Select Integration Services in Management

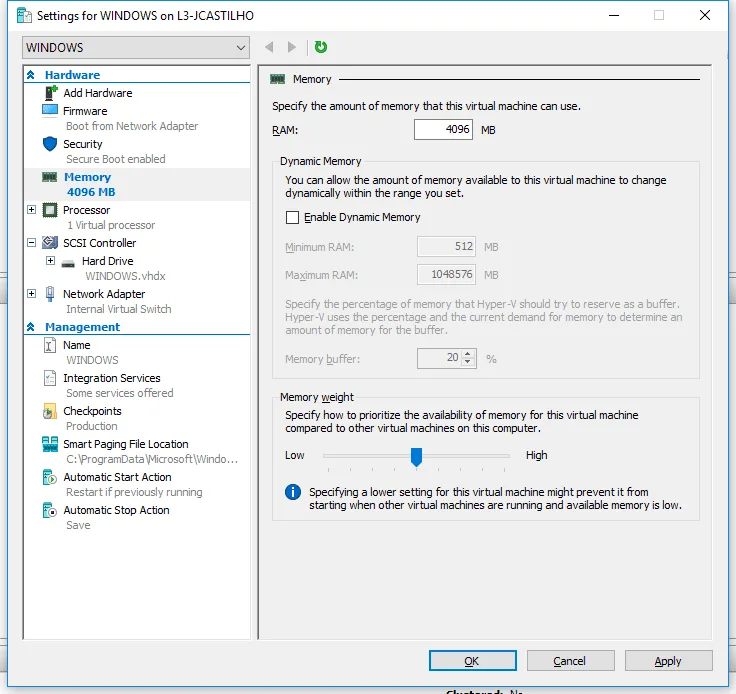pyautogui.click(x=112, y=378)
